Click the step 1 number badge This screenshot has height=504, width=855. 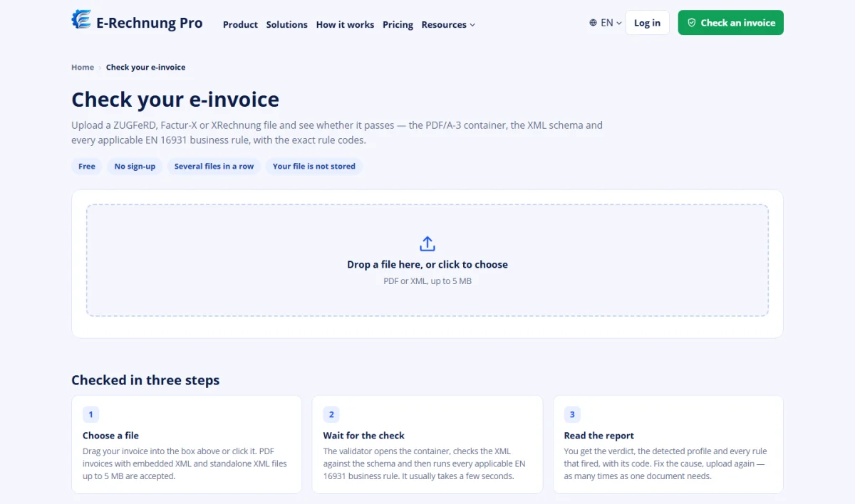click(91, 414)
